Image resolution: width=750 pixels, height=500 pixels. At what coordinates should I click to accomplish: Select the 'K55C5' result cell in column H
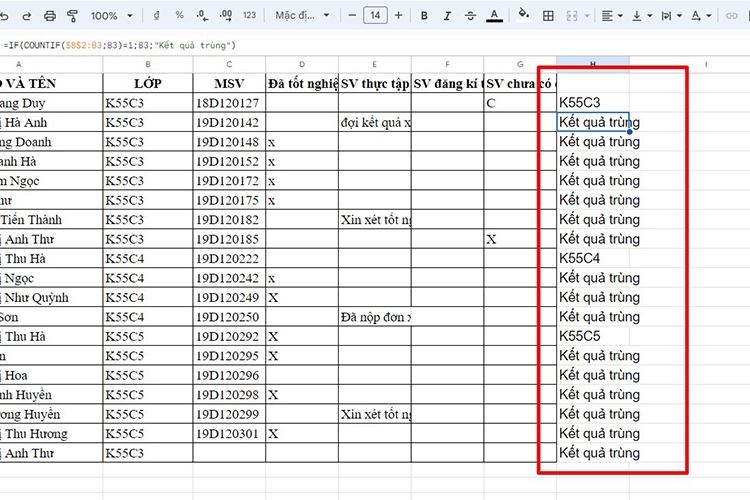pos(593,336)
